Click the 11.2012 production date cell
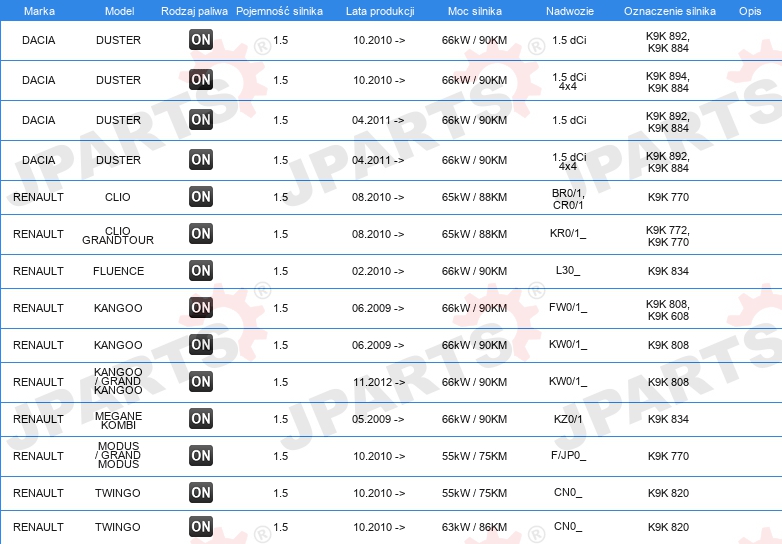Screen dimensions: 782x544 tap(379, 382)
